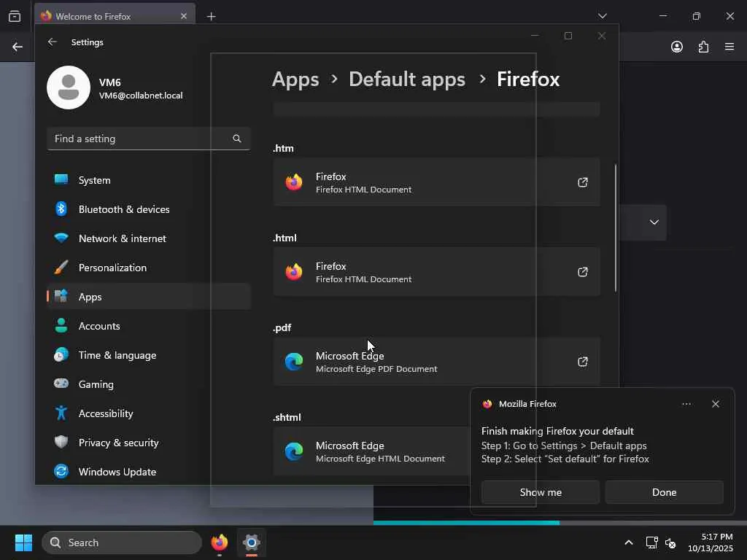
Task: Change default app for .html
Action: 436,272
